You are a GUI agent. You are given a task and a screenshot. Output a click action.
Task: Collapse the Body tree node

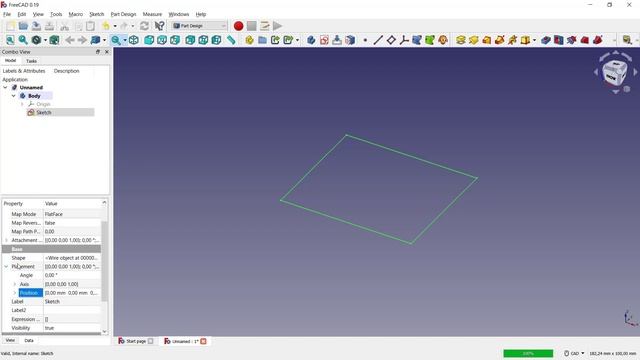pos(13,96)
